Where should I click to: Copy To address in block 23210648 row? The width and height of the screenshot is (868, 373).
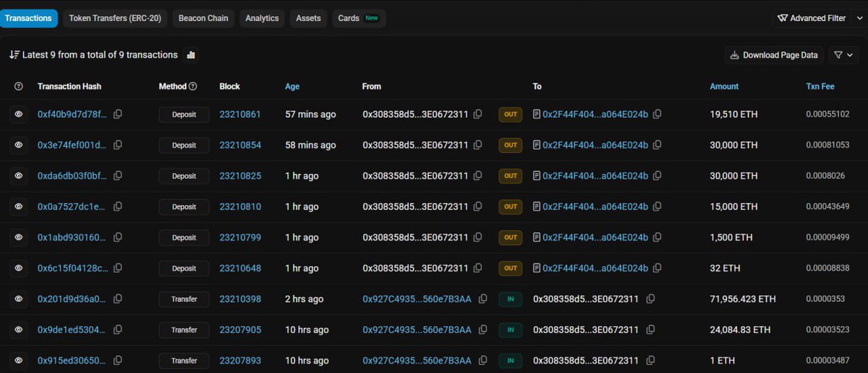pyautogui.click(x=658, y=268)
